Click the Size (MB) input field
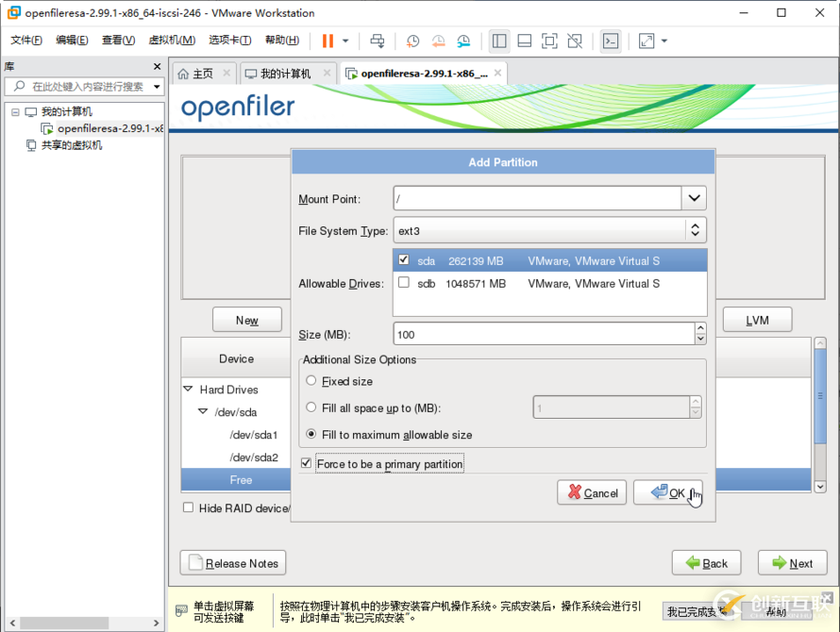Screen dimensions: 840x632 543,334
